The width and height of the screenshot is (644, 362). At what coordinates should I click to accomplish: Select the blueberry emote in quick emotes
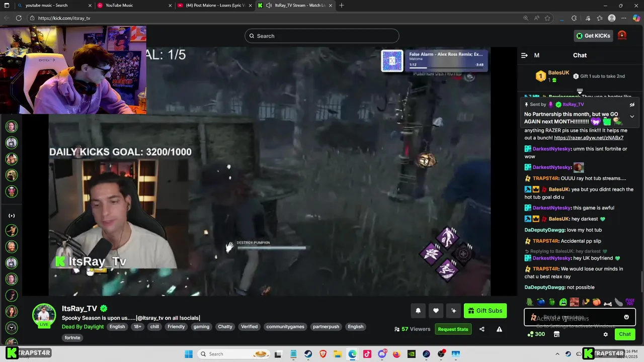coord(541,302)
